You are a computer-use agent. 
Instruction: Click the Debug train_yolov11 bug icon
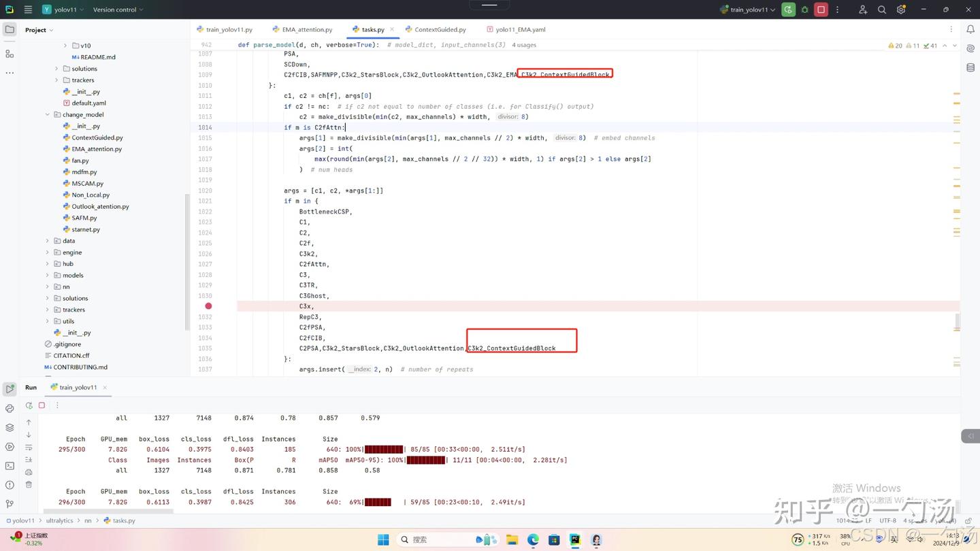[x=805, y=10]
